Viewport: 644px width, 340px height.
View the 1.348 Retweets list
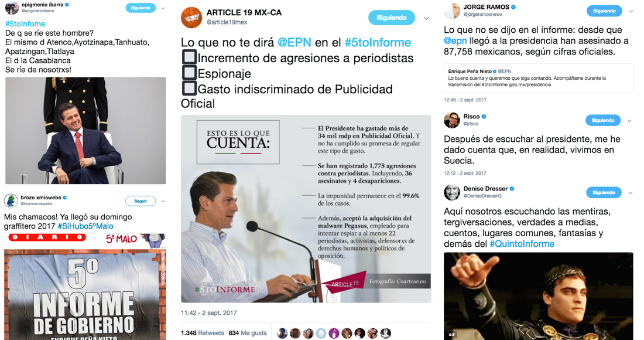(203, 333)
